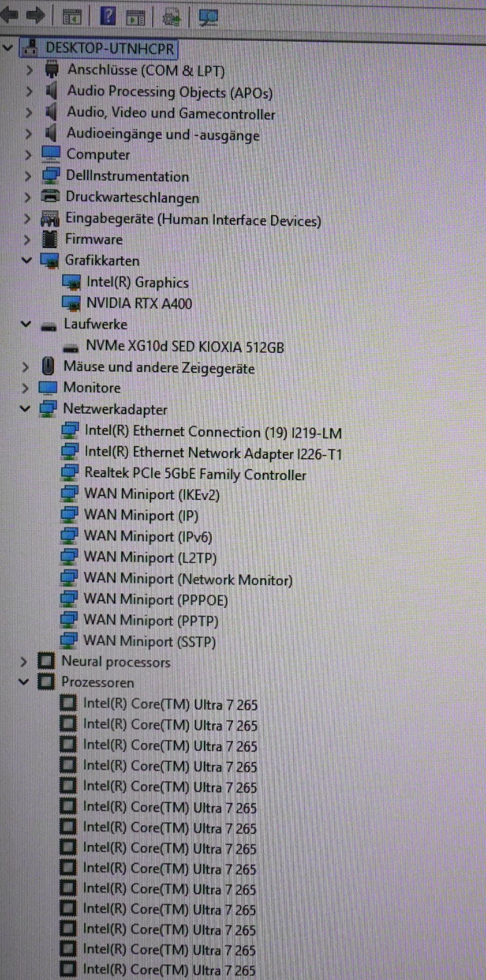This screenshot has width=486, height=980.
Task: Click the icon beside Intel(R) Graphics
Action: pos(72,282)
